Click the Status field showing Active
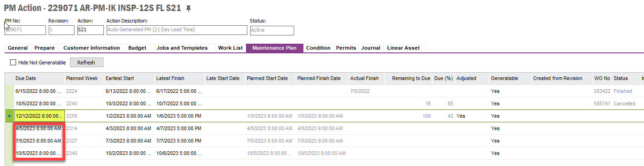The width and height of the screenshot is (644, 166). click(x=272, y=30)
